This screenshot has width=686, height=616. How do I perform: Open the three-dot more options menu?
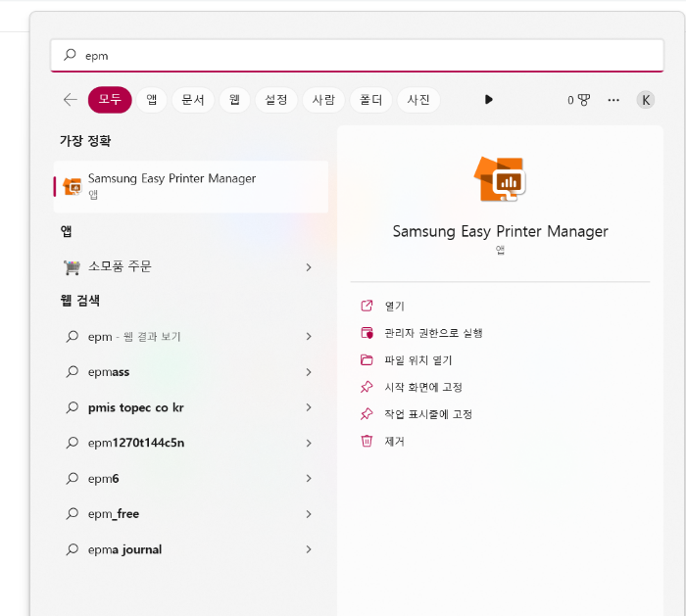[x=613, y=100]
